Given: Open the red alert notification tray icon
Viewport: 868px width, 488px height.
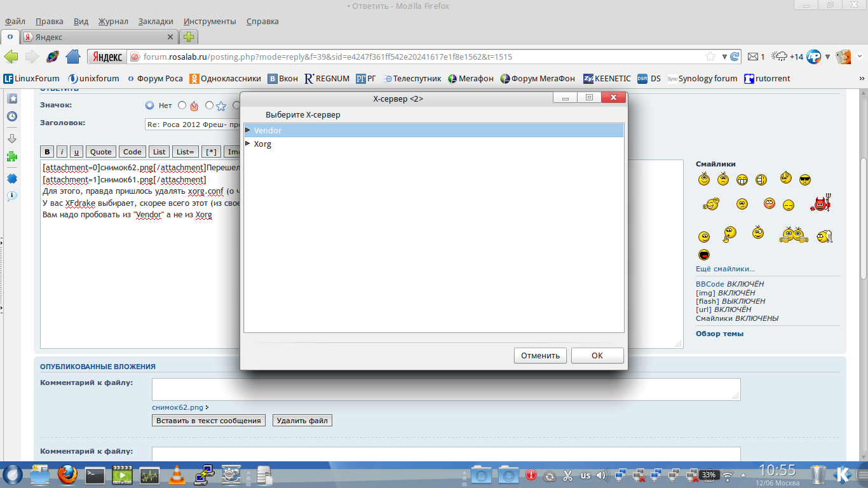Looking at the screenshot, I should pyautogui.click(x=531, y=475).
